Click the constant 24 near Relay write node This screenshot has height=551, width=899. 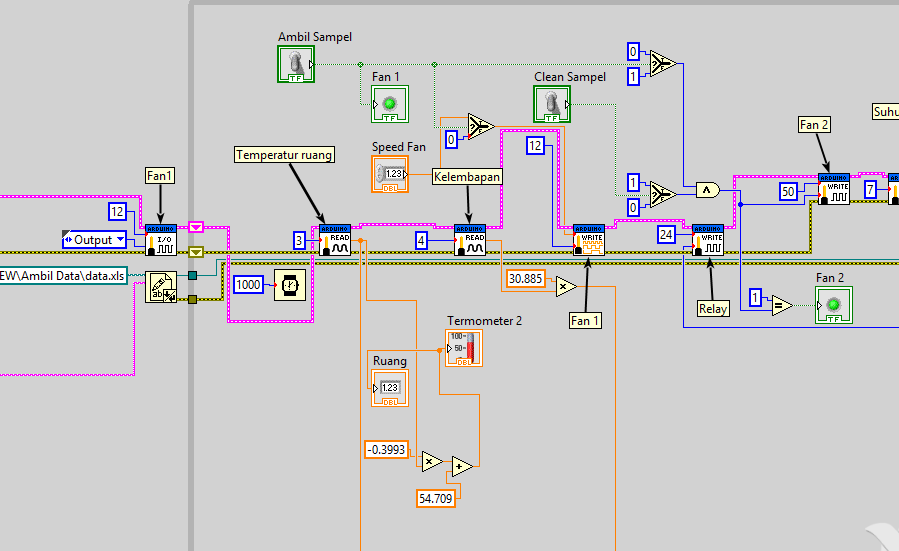666,235
